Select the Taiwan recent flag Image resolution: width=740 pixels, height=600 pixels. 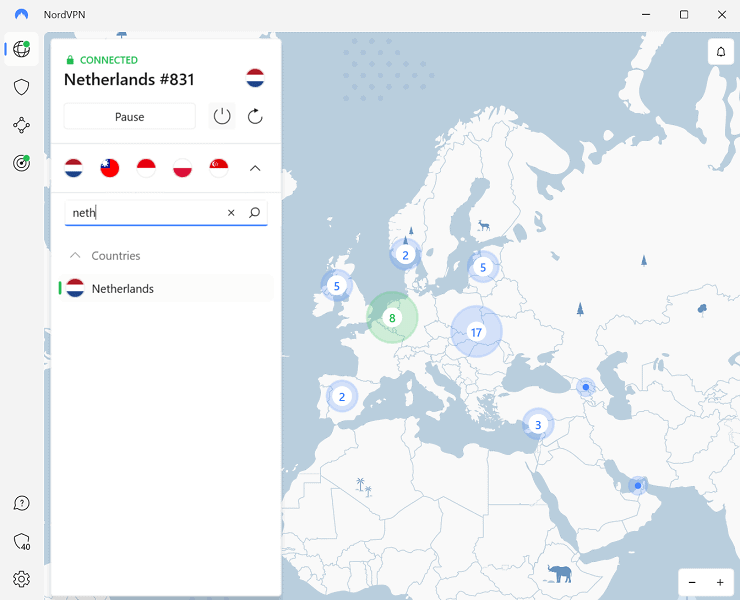(x=110, y=168)
